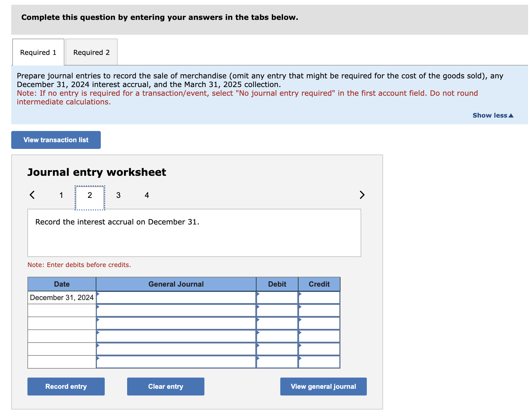Select Debit field in second journal row
This screenshot has width=532, height=412.
pyautogui.click(x=277, y=310)
